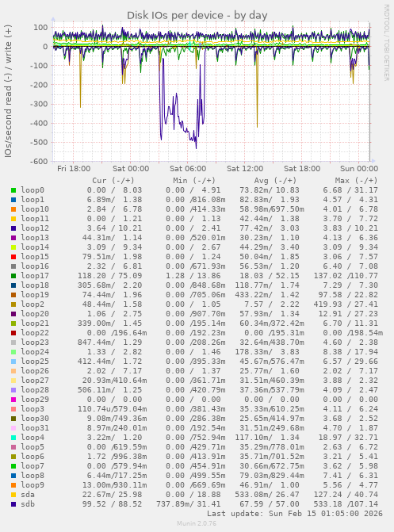This screenshot has width=394, height=532.
Task: Select the loop14 legend label
Action: (x=35, y=247)
